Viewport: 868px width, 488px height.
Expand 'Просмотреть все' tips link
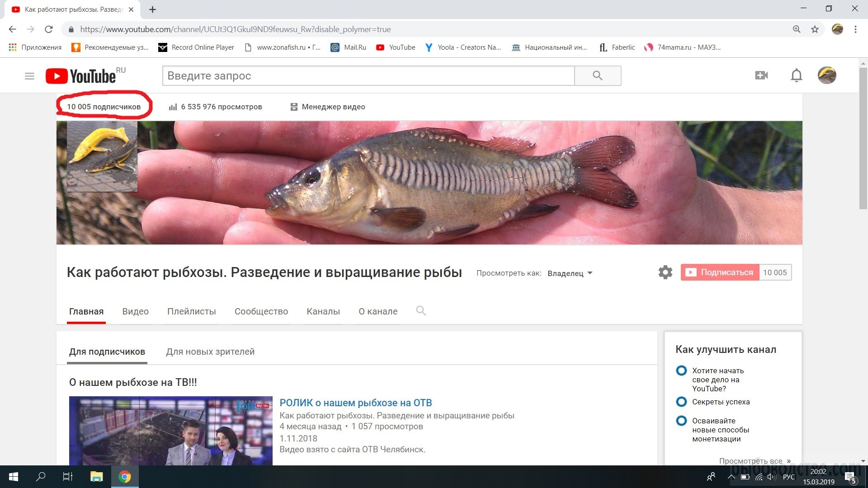click(754, 461)
